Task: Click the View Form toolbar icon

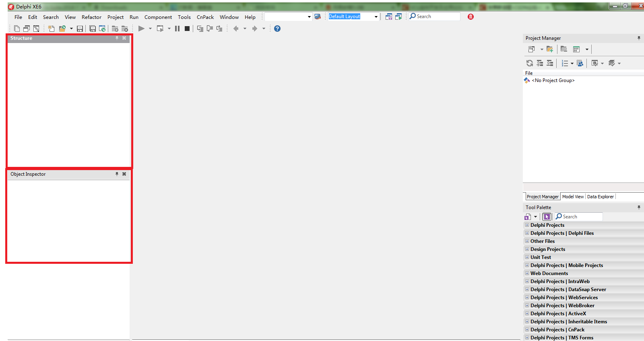Action: 27,29
